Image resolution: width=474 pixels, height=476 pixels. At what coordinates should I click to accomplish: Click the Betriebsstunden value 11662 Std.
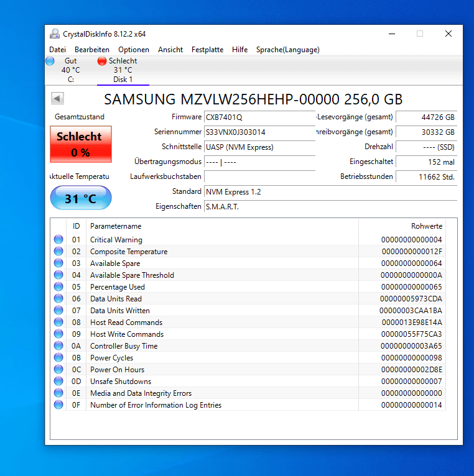point(426,176)
